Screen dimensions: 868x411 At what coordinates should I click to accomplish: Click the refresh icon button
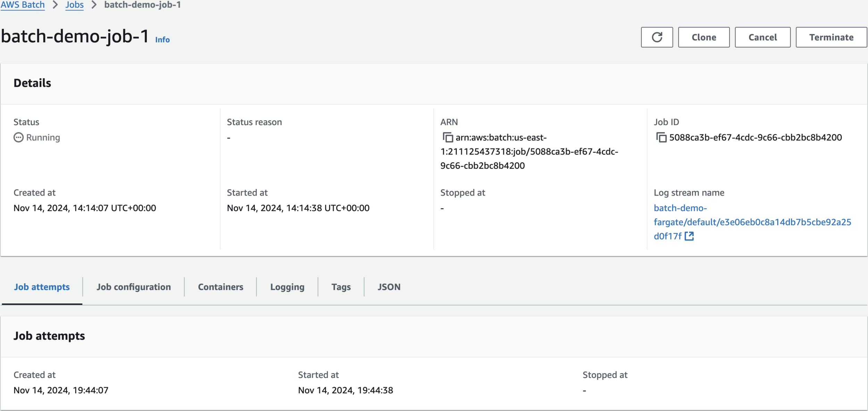click(x=657, y=37)
